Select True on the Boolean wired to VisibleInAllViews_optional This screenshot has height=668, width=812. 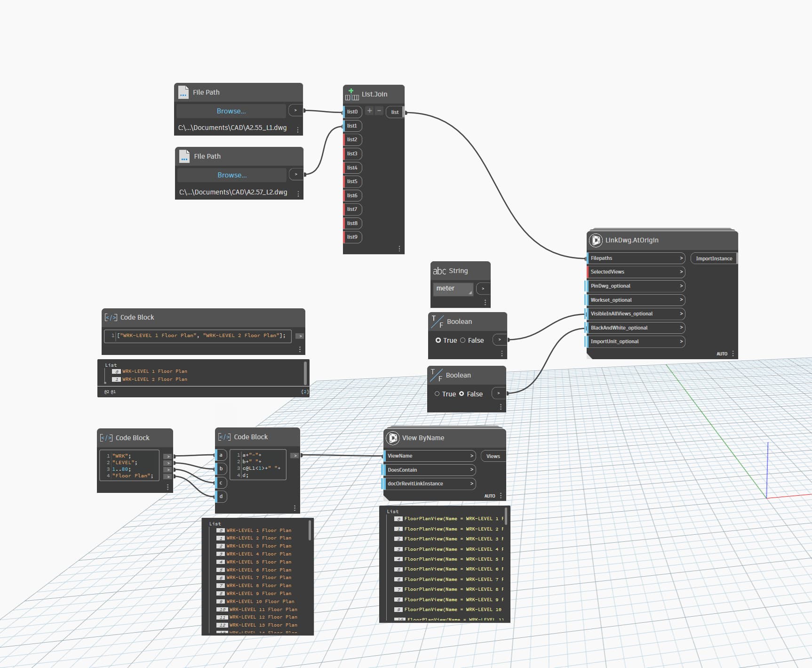click(x=438, y=340)
